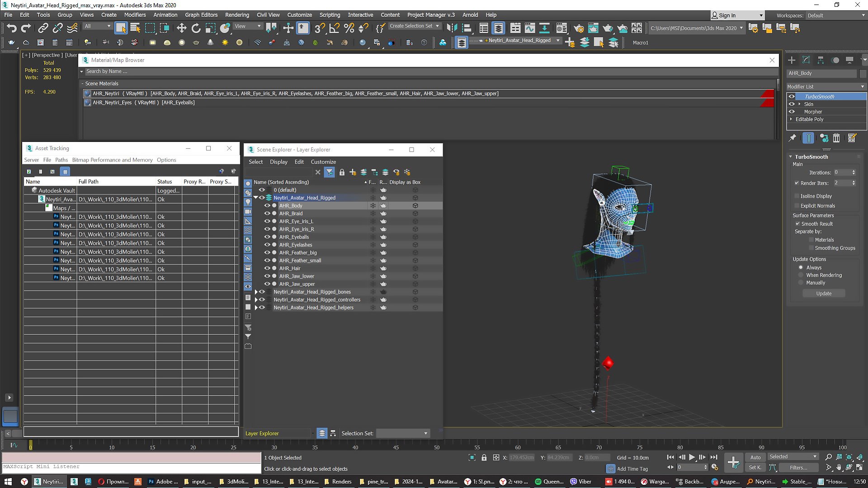This screenshot has height=488, width=868.
Task: Toggle Morpher modifier eye in stack
Action: coord(792,112)
